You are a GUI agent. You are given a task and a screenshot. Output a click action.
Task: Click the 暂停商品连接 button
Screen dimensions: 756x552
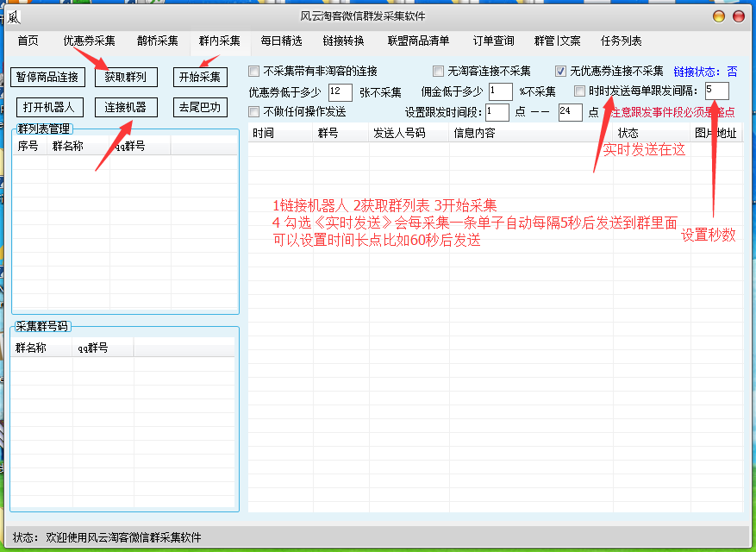pyautogui.click(x=47, y=78)
